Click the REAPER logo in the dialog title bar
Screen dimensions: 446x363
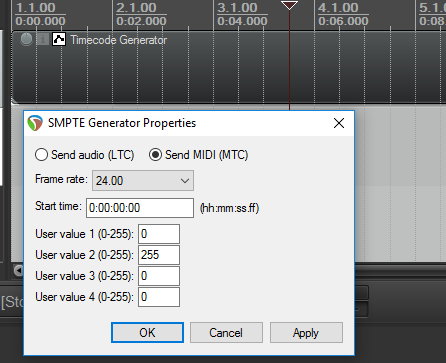coord(35,123)
